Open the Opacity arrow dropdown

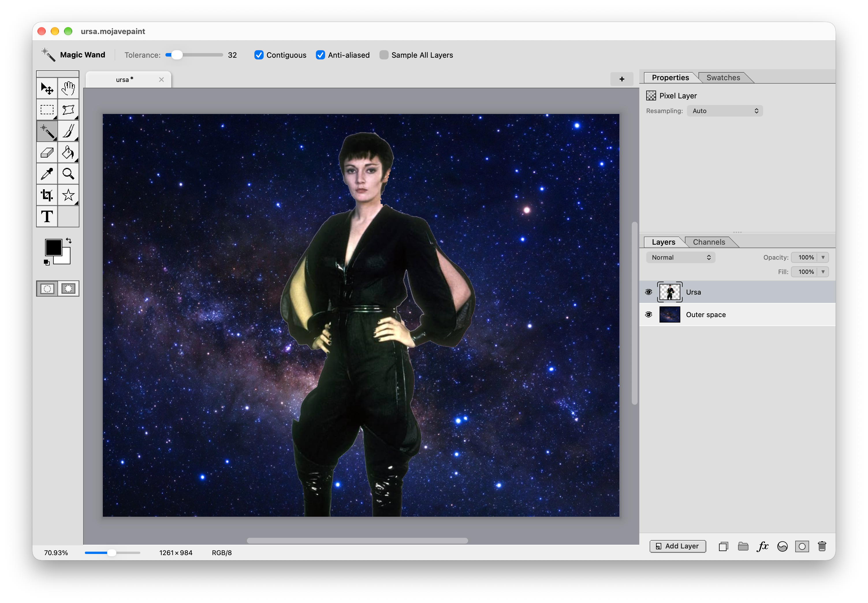point(823,257)
